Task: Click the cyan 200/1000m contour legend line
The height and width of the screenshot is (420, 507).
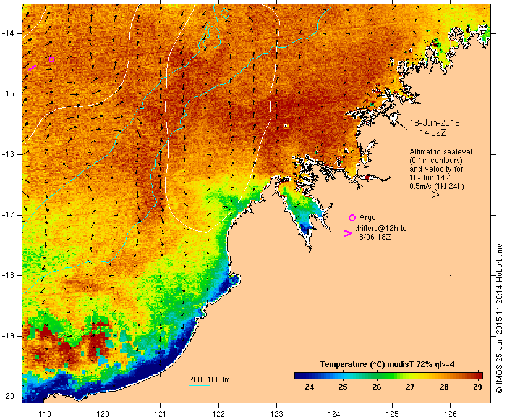Action: tap(200, 385)
